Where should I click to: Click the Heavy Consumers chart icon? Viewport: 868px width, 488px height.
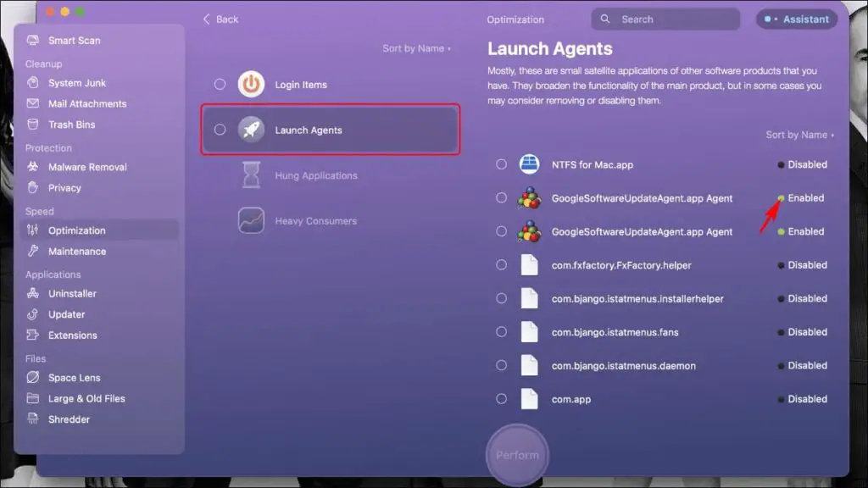tap(251, 220)
